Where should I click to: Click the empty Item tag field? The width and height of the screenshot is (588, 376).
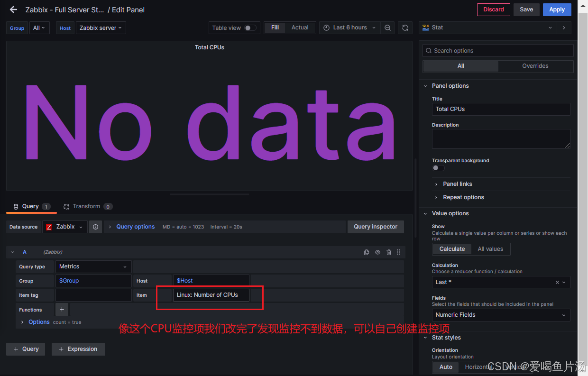93,295
